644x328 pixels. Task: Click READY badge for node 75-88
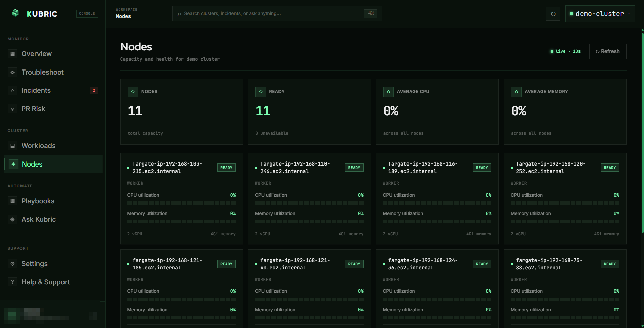(x=610, y=264)
